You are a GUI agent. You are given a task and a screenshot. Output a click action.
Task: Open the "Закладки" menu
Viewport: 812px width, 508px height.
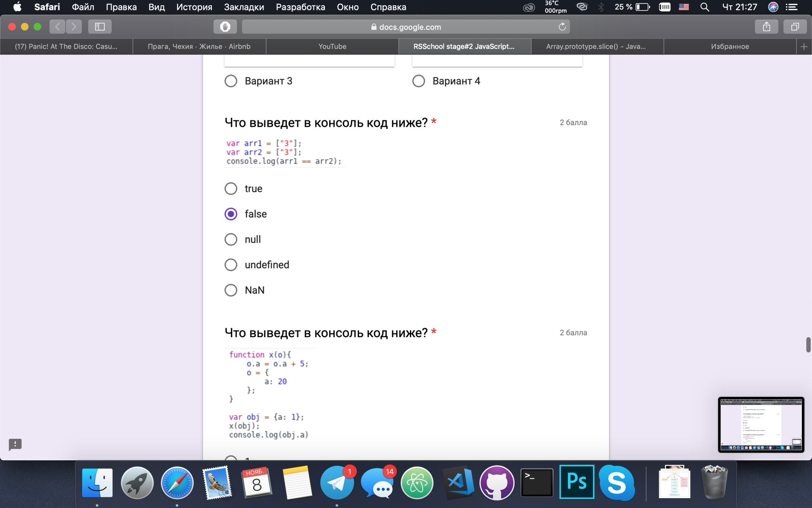244,7
